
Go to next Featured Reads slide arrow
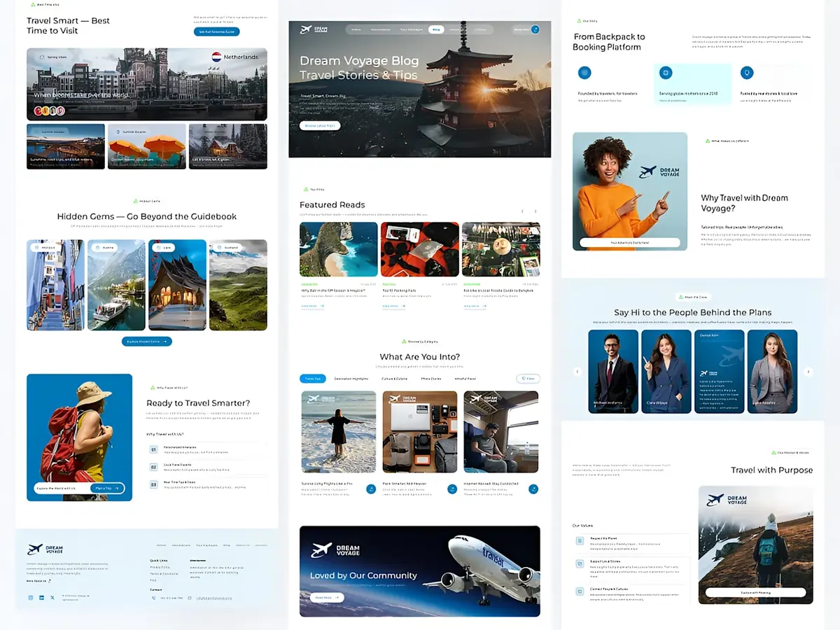[x=535, y=211]
